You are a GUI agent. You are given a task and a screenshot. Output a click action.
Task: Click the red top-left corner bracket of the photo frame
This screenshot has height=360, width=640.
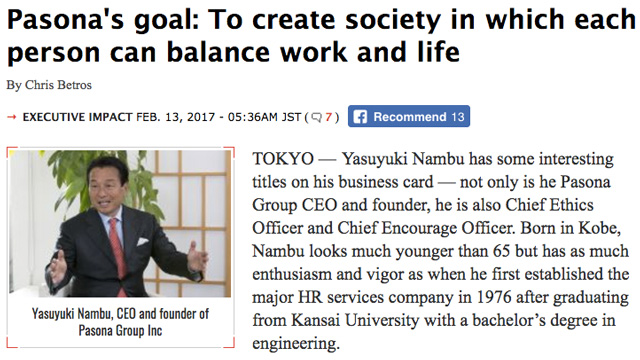coord(12,151)
